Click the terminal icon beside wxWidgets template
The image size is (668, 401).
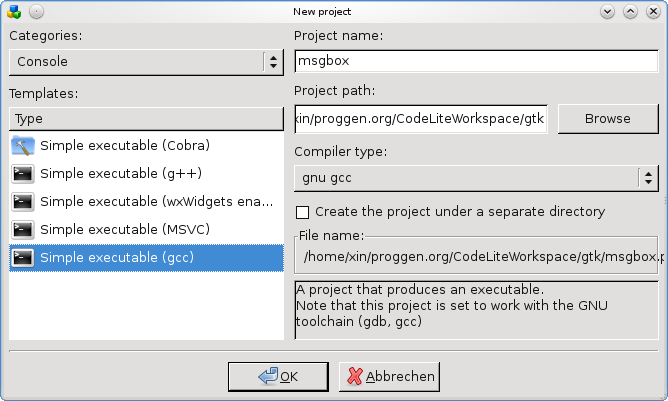(x=22, y=202)
